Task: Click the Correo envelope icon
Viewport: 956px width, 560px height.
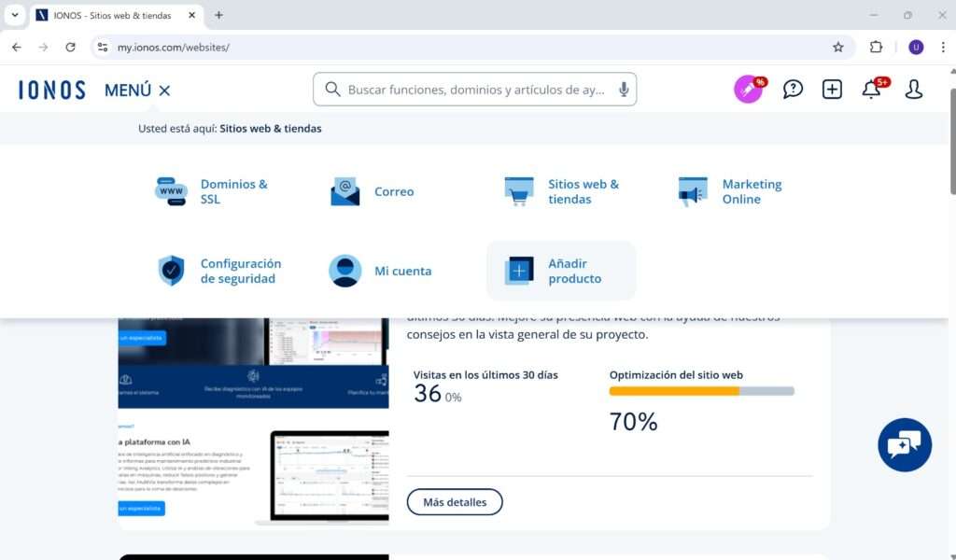Action: (345, 191)
